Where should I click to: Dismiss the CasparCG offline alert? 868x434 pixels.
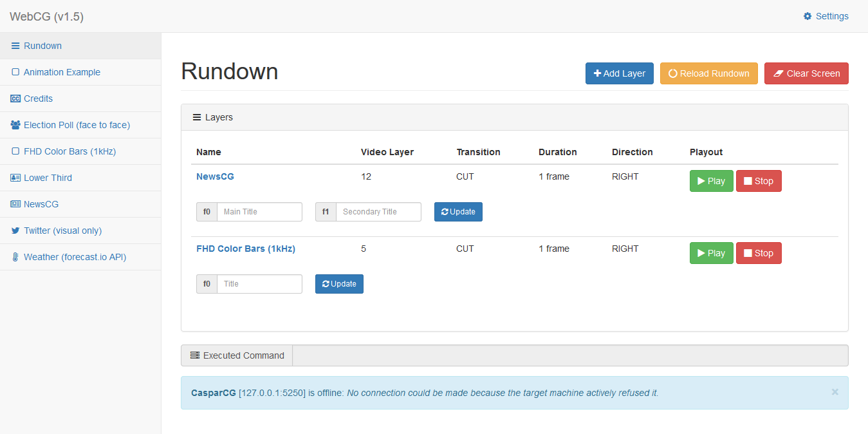click(835, 392)
